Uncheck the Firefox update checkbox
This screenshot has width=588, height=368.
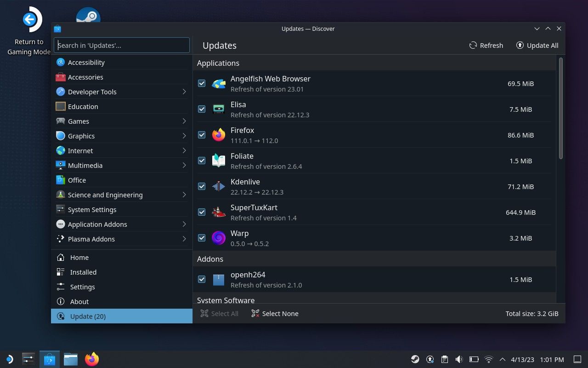pos(202,135)
